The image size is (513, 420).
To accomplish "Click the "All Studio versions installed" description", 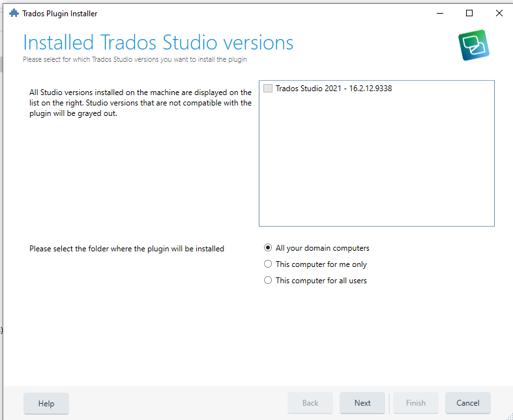I will tap(140, 103).
